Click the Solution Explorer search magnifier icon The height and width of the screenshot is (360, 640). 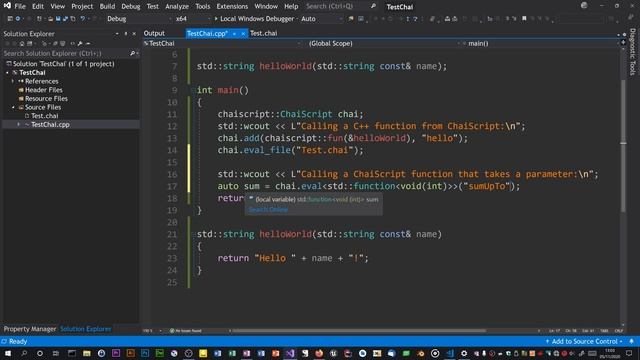pos(132,53)
